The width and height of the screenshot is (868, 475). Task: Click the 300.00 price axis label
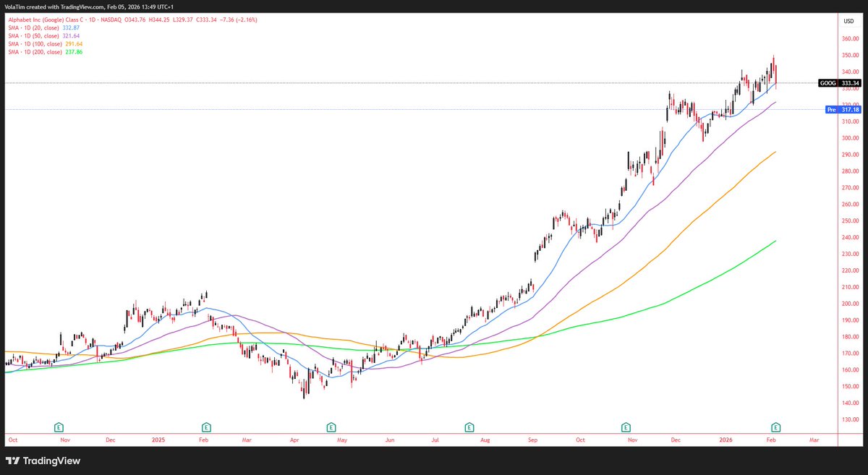848,138
